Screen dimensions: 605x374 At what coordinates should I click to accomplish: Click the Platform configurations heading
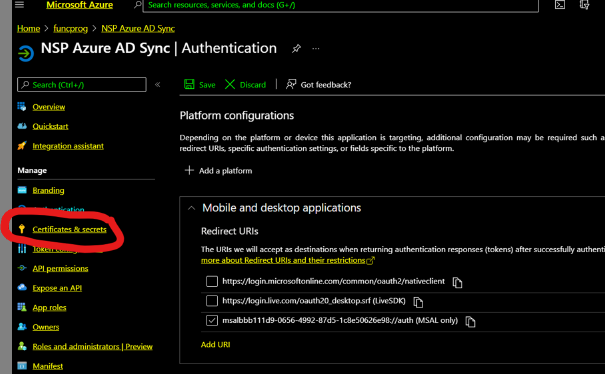point(237,116)
